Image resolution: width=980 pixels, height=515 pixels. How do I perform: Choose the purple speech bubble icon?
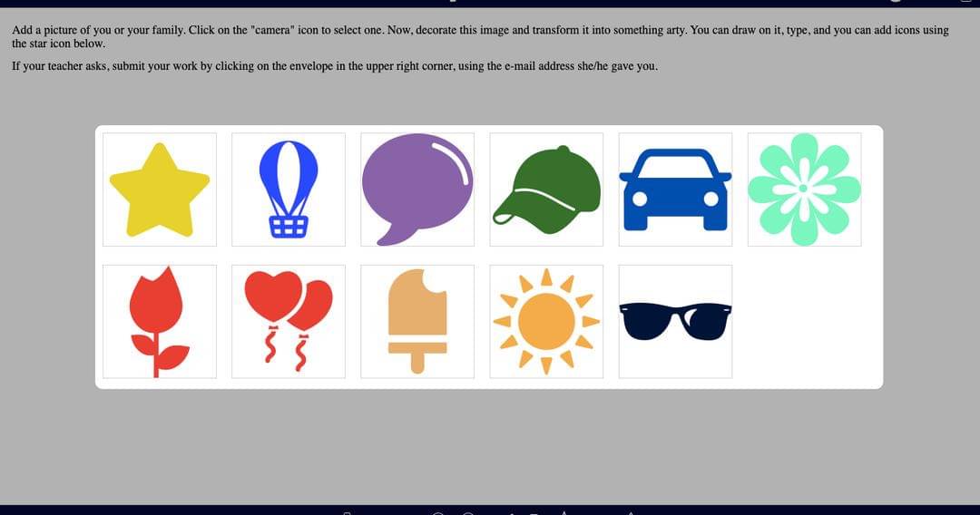point(417,189)
